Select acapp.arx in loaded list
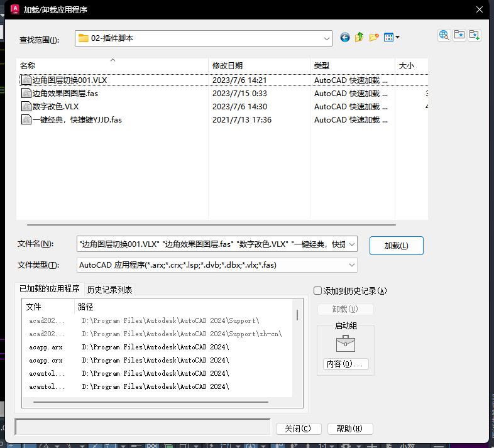 [x=46, y=347]
